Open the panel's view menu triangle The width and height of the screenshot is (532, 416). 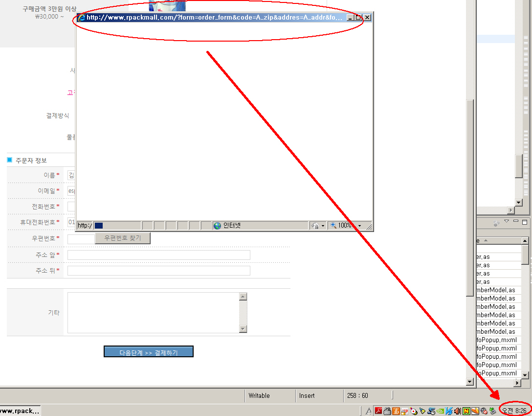pyautogui.click(x=507, y=222)
